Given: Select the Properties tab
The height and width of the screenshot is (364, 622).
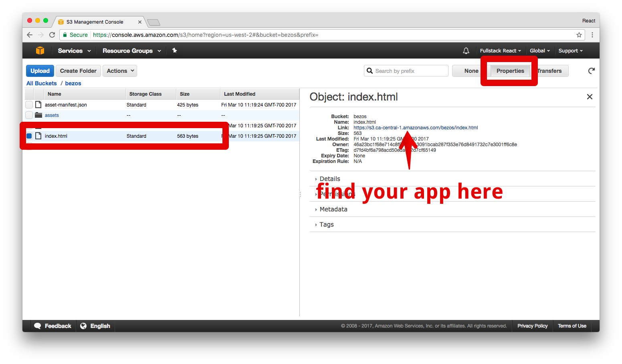Looking at the screenshot, I should pyautogui.click(x=510, y=71).
